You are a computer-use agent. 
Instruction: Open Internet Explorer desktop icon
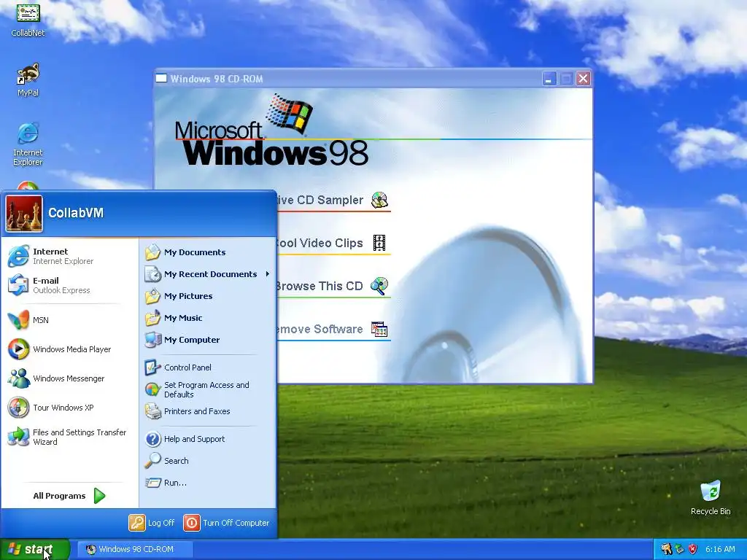click(28, 144)
